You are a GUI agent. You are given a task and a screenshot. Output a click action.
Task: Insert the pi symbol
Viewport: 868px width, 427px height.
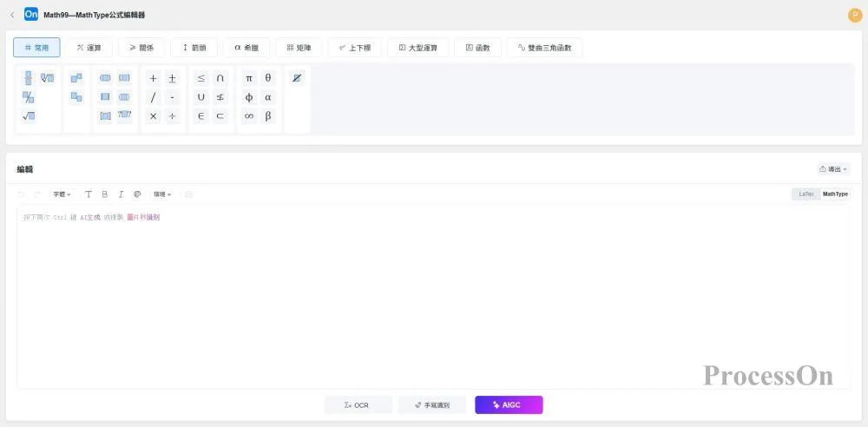[x=249, y=78]
